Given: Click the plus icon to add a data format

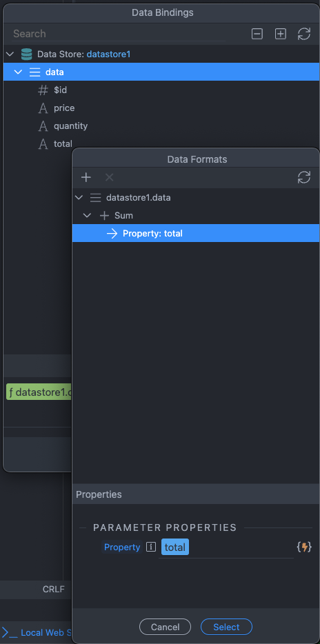Looking at the screenshot, I should pyautogui.click(x=86, y=177).
